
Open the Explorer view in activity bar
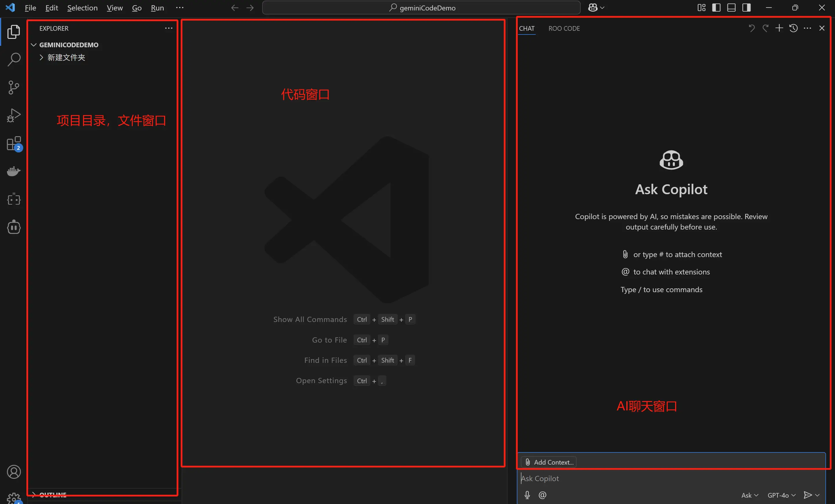(x=14, y=32)
